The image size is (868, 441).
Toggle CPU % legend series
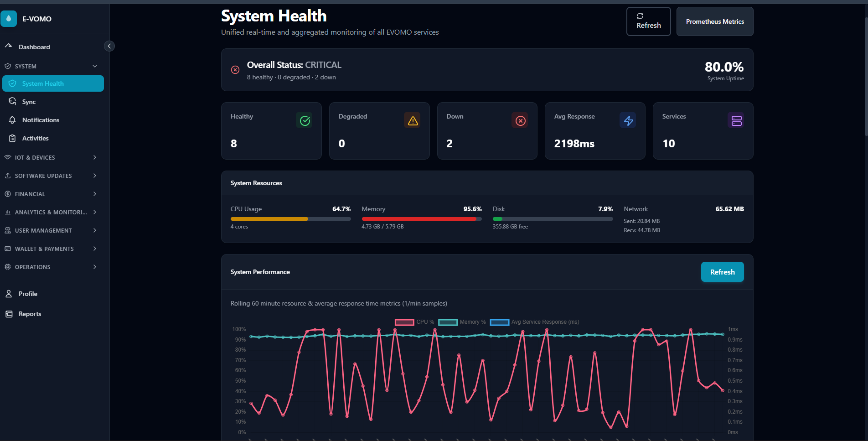click(x=414, y=322)
